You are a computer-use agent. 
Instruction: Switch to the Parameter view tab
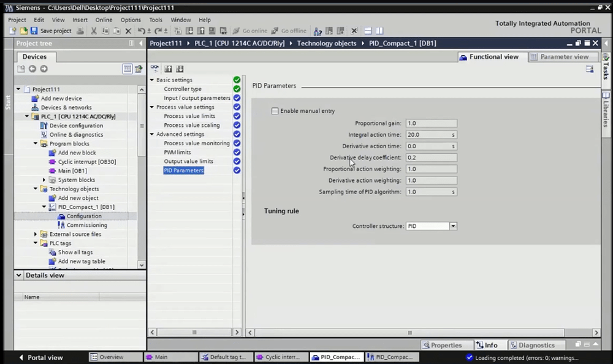click(x=562, y=56)
